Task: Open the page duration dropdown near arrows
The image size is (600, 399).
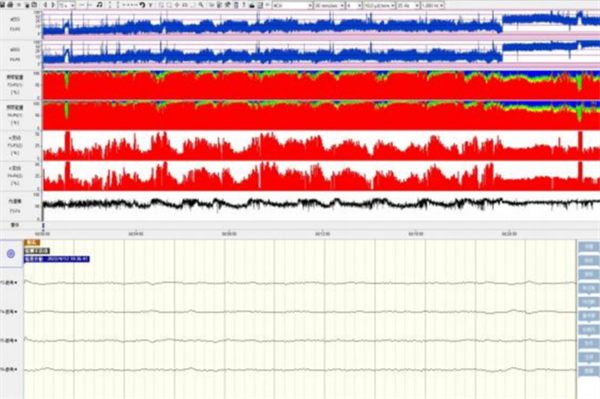Action: pyautogui.click(x=67, y=5)
